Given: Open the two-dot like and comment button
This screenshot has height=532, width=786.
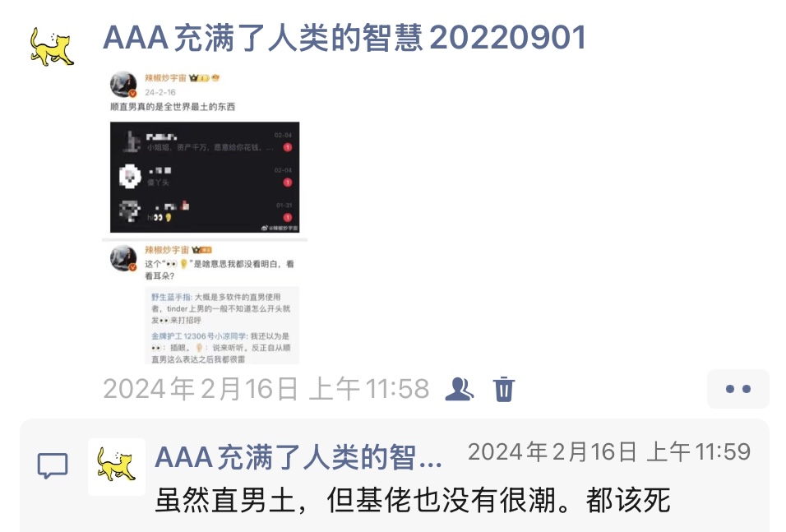Looking at the screenshot, I should 737,389.
